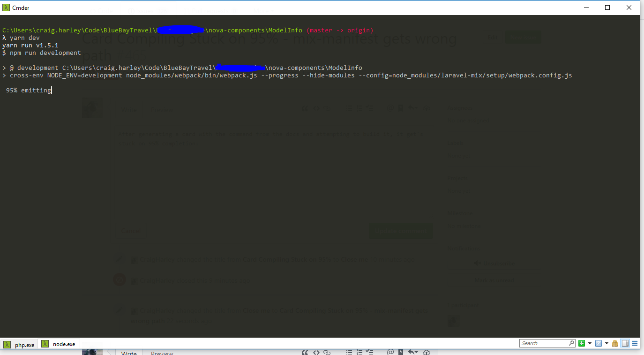Open the Cmder hamburger menu icon
The width and height of the screenshot is (644, 355).
[635, 343]
